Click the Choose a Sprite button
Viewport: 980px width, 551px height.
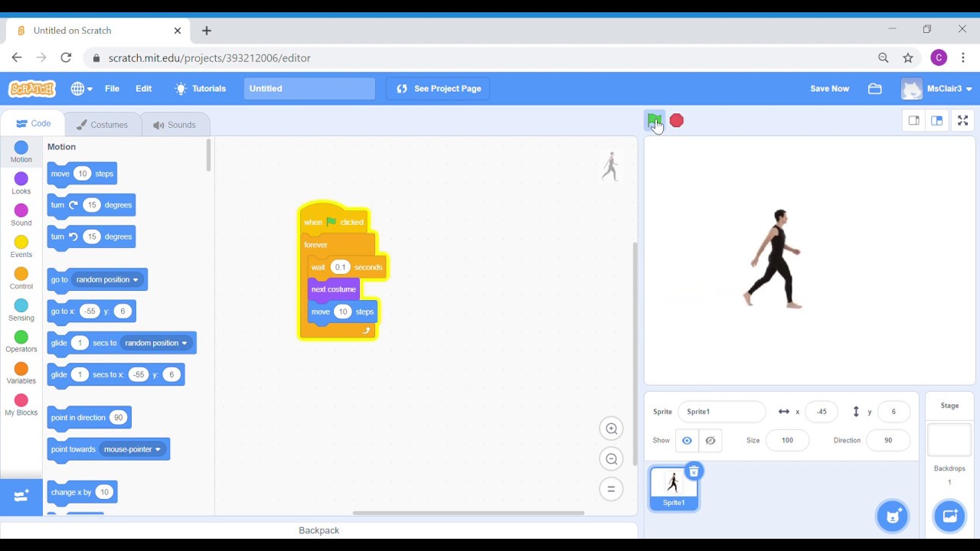tap(892, 516)
